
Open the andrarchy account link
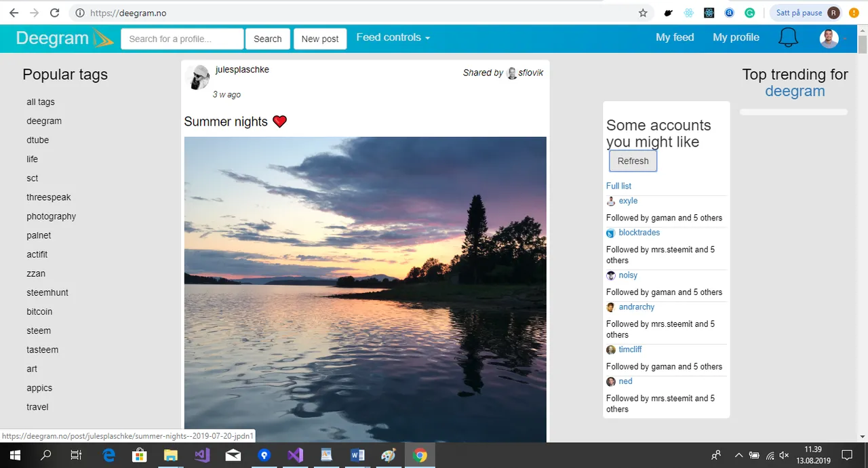[637, 307]
